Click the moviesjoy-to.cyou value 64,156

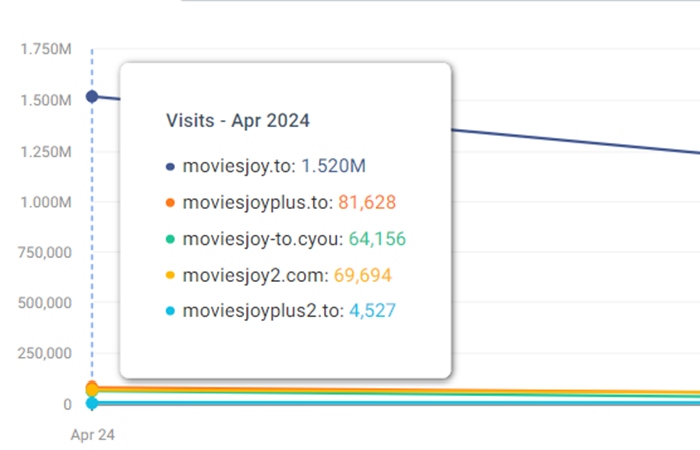pyautogui.click(x=377, y=239)
